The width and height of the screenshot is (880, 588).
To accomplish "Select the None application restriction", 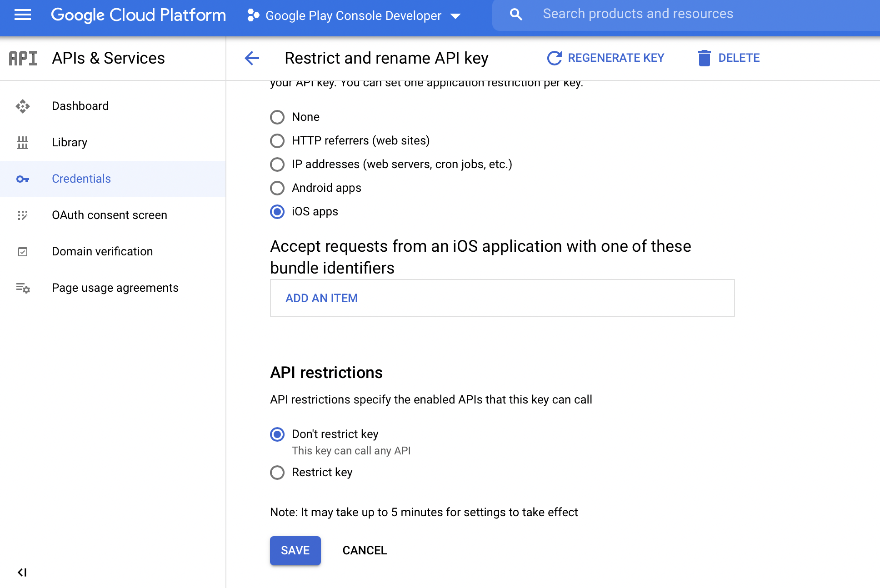I will point(277,117).
